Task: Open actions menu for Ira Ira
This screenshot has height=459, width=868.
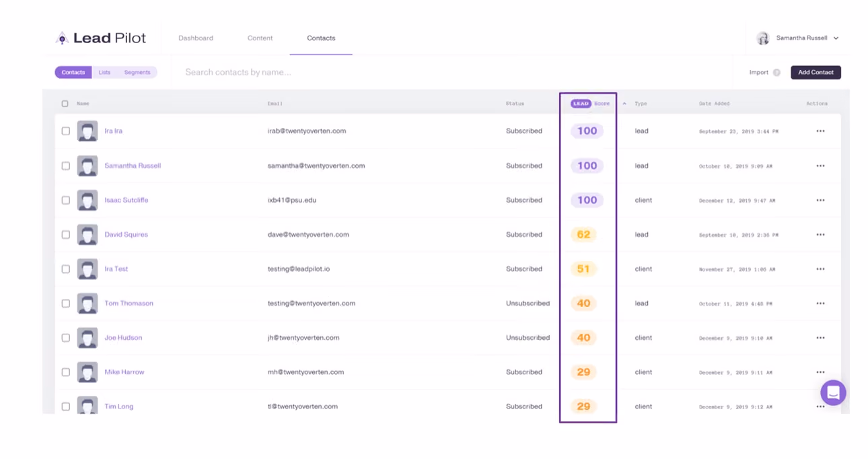Action: (820, 131)
